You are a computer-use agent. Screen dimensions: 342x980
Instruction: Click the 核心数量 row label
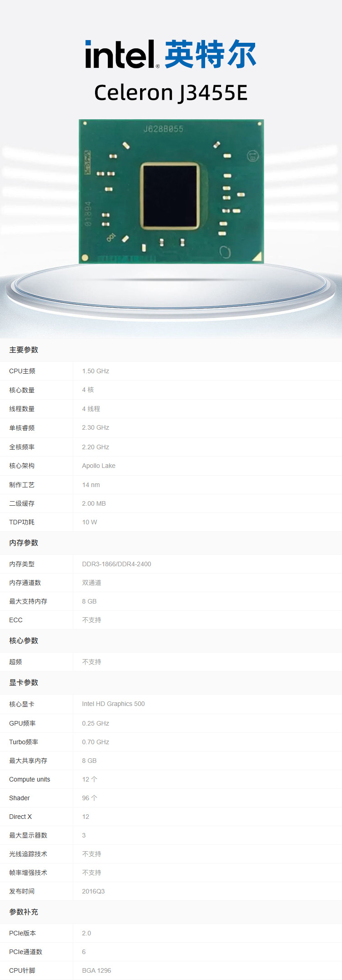pos(22,390)
